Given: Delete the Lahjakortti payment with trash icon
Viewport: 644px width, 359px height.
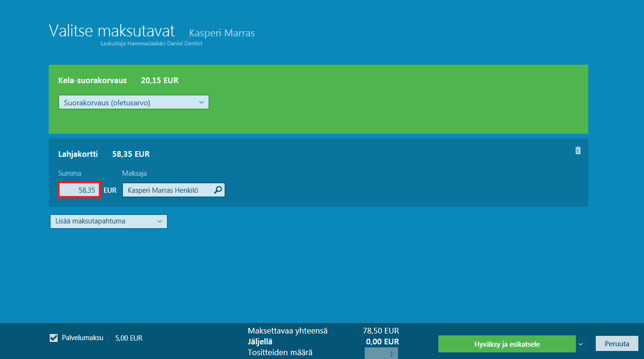Looking at the screenshot, I should tap(577, 150).
